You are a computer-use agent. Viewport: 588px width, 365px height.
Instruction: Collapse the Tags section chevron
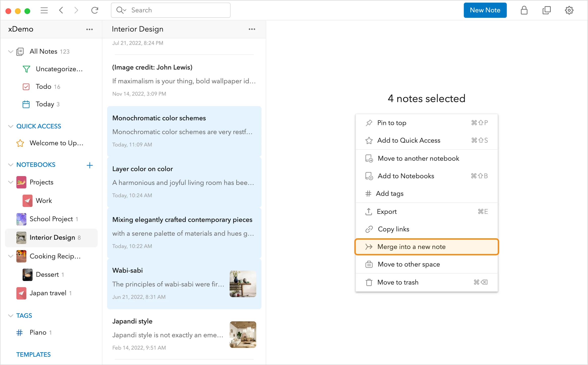(11, 316)
